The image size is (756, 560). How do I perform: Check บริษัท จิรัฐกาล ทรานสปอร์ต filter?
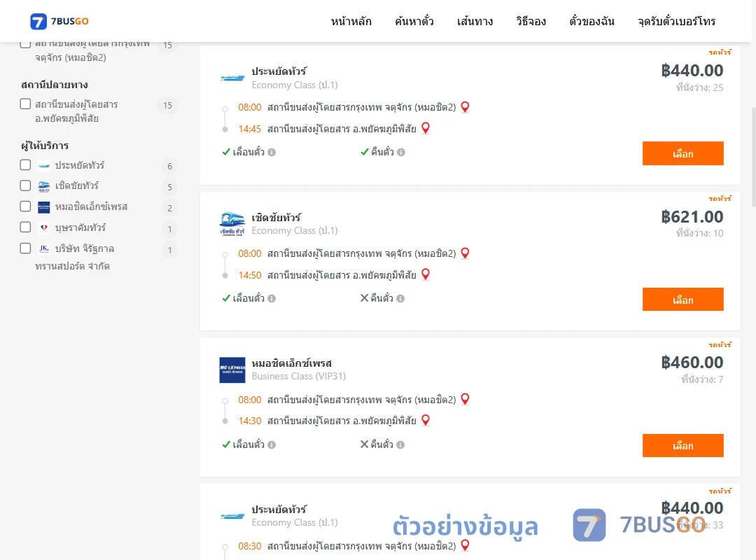click(x=26, y=248)
